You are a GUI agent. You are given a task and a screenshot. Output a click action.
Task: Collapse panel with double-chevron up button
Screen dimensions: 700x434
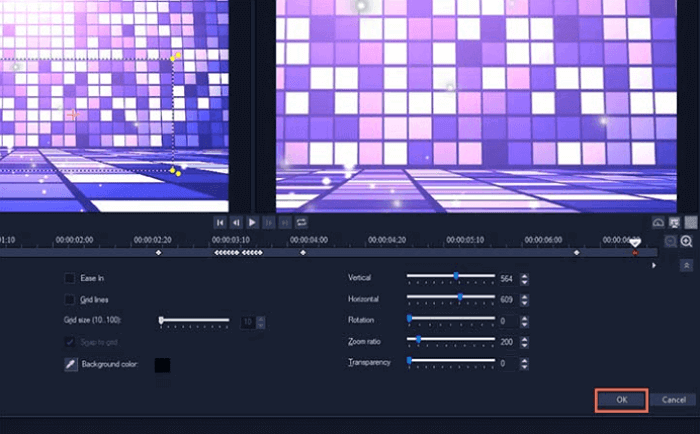pos(687,265)
